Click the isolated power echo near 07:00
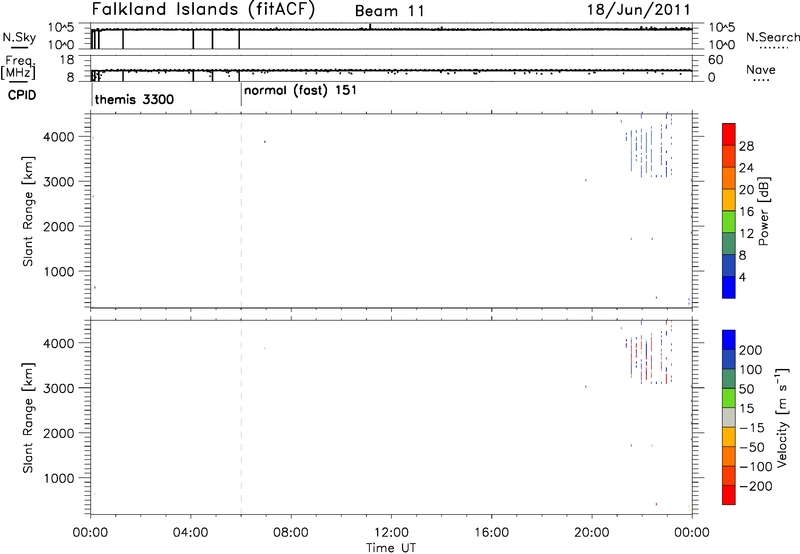The image size is (800, 554). click(265, 142)
